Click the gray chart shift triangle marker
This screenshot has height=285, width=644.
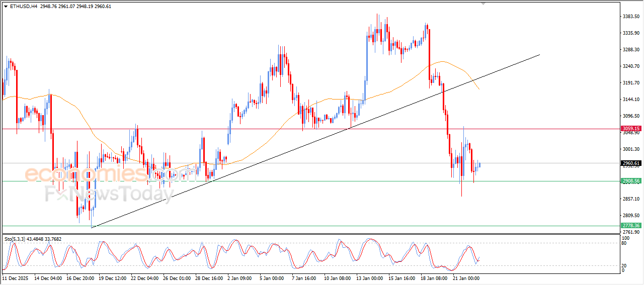[x=484, y=4]
